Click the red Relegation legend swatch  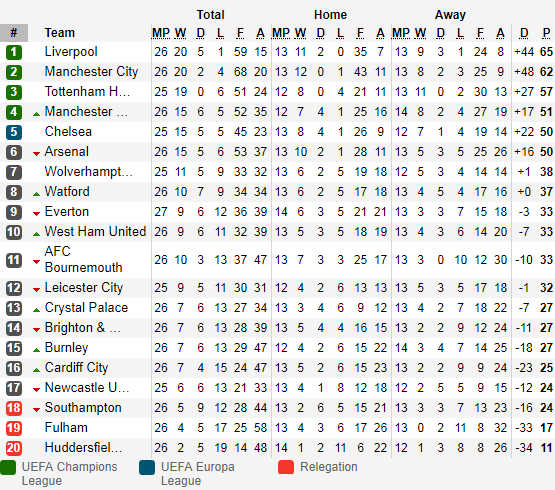(x=286, y=467)
